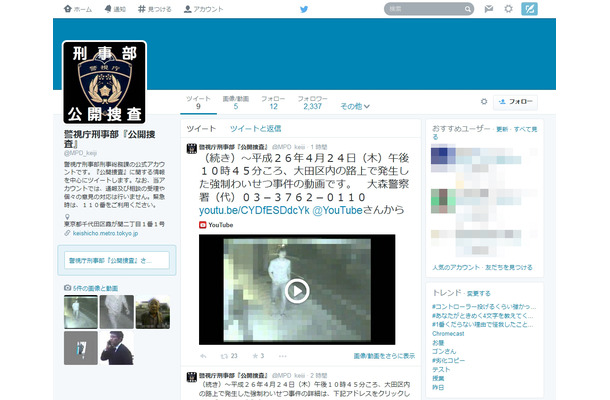Click the @MPD_keiji handle under profile name
Image resolution: width=610 pixels, height=400 pixels.
(80, 153)
